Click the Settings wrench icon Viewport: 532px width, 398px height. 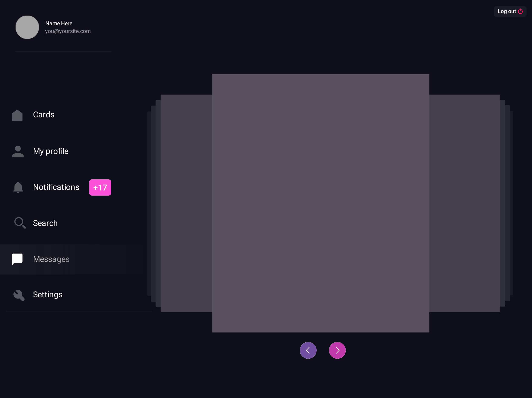coord(19,295)
